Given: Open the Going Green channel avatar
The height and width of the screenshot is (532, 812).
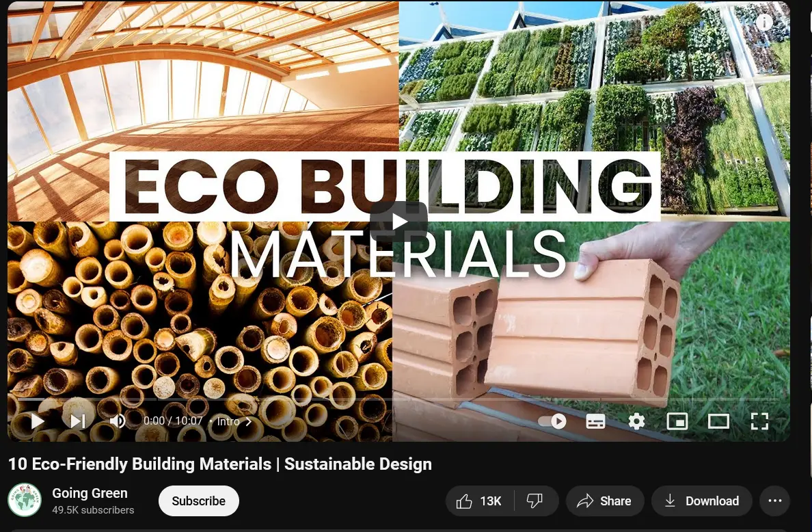Looking at the screenshot, I should coord(25,501).
